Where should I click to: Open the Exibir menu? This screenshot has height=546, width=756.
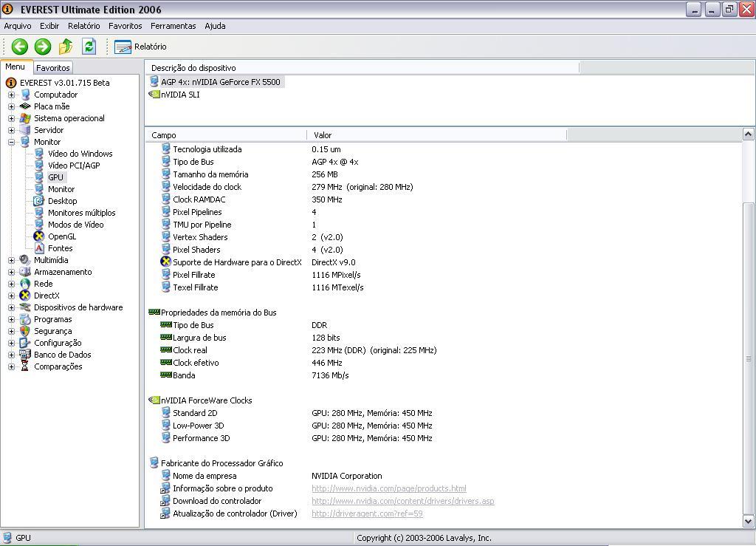[x=49, y=26]
